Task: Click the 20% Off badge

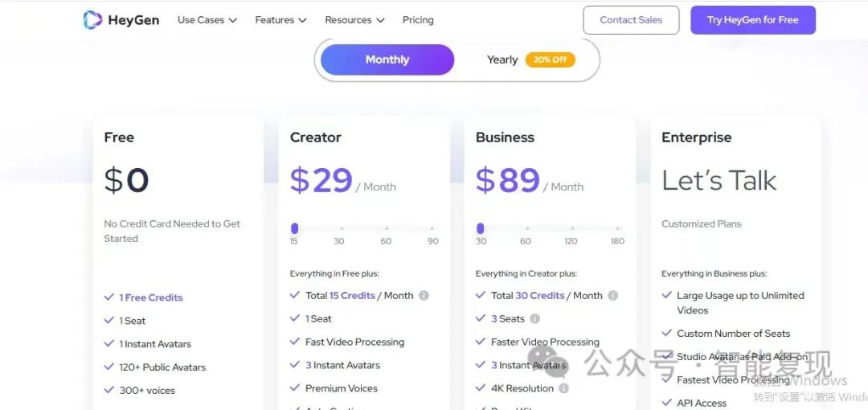Action: pyautogui.click(x=551, y=59)
